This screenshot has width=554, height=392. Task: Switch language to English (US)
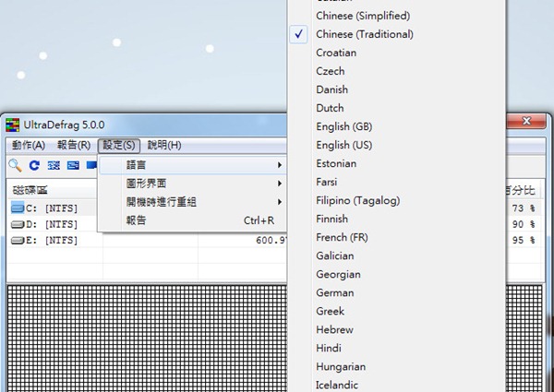(346, 145)
